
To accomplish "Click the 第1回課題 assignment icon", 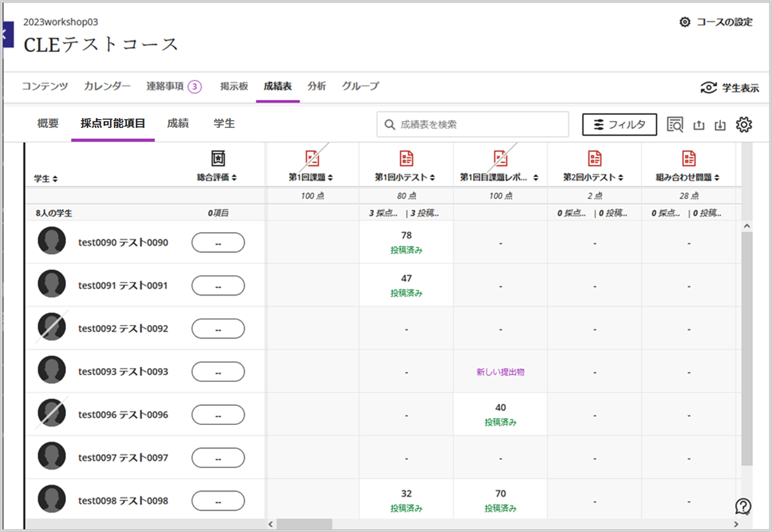I will (x=312, y=158).
